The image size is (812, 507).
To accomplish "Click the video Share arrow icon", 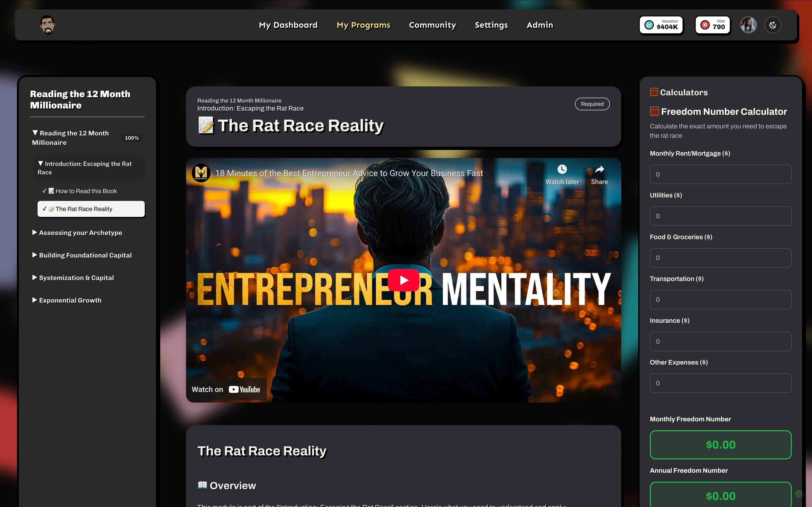I will 599,170.
